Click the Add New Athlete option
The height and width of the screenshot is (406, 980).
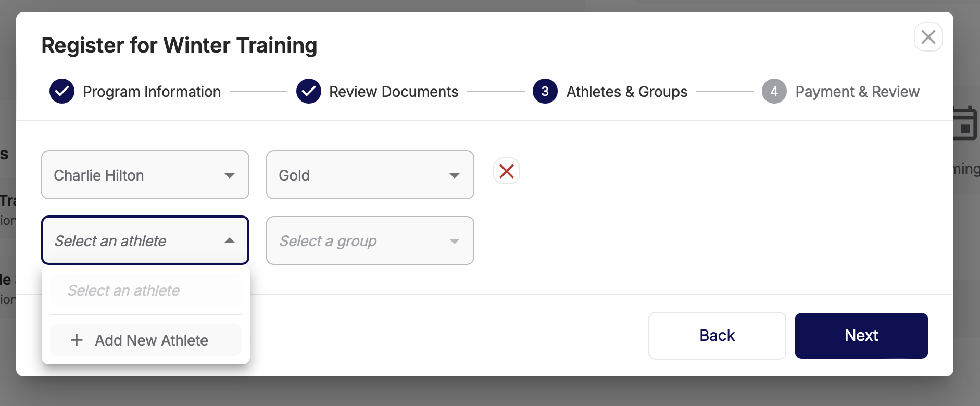[146, 340]
